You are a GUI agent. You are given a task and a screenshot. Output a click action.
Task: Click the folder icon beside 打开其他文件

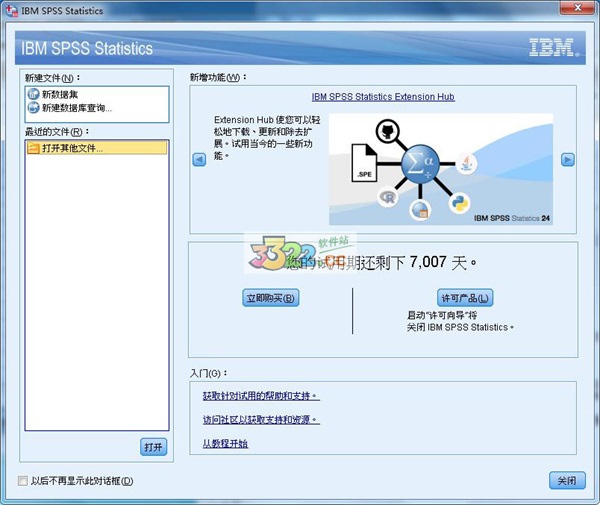[x=34, y=148]
